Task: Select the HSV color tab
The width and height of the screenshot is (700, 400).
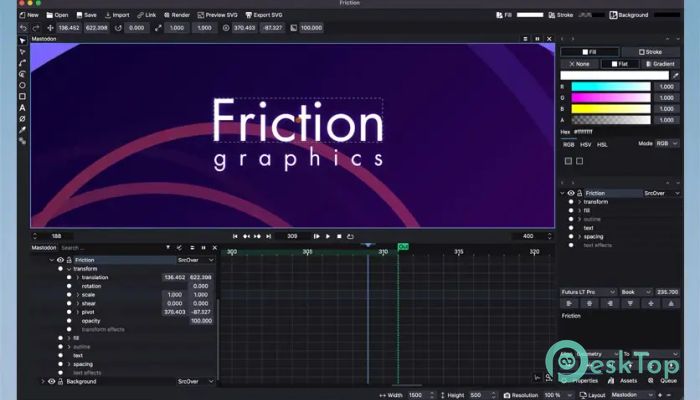Action: [585, 145]
